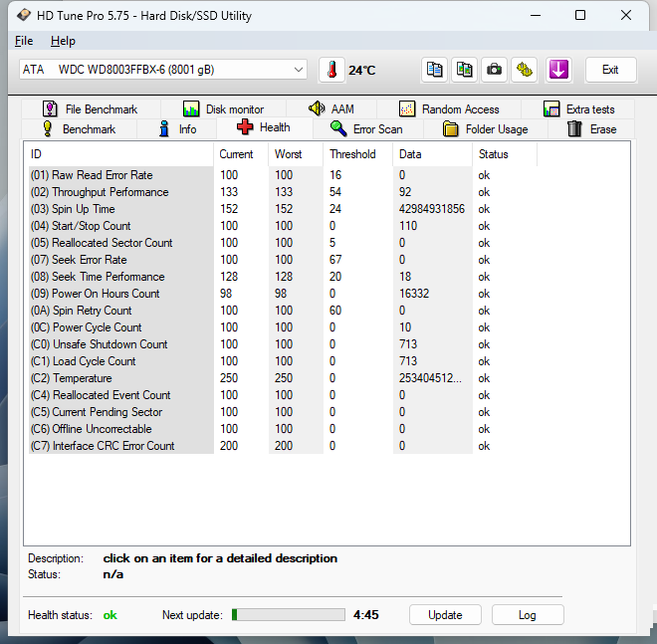This screenshot has height=644, width=657.
Task: Open the options gear icon
Action: pyautogui.click(x=525, y=70)
